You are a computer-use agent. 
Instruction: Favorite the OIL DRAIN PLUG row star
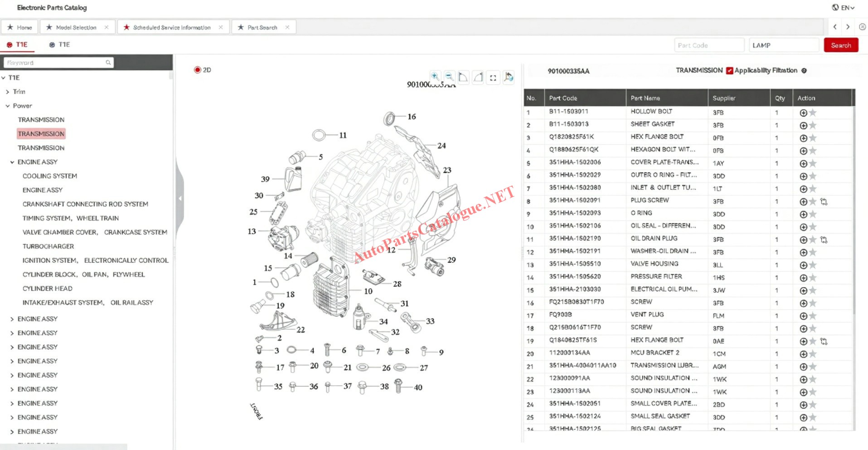pos(813,240)
